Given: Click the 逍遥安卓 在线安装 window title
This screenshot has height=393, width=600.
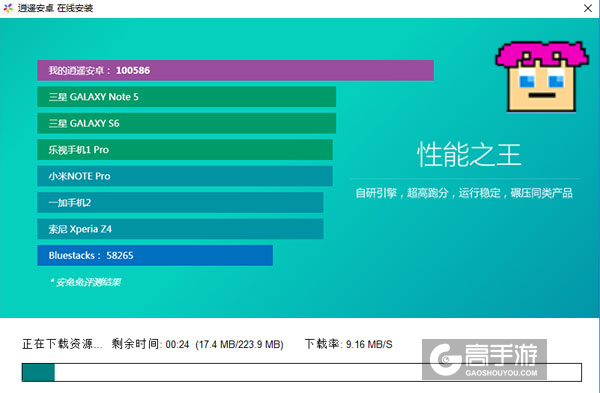Looking at the screenshot, I should click(x=55, y=8).
